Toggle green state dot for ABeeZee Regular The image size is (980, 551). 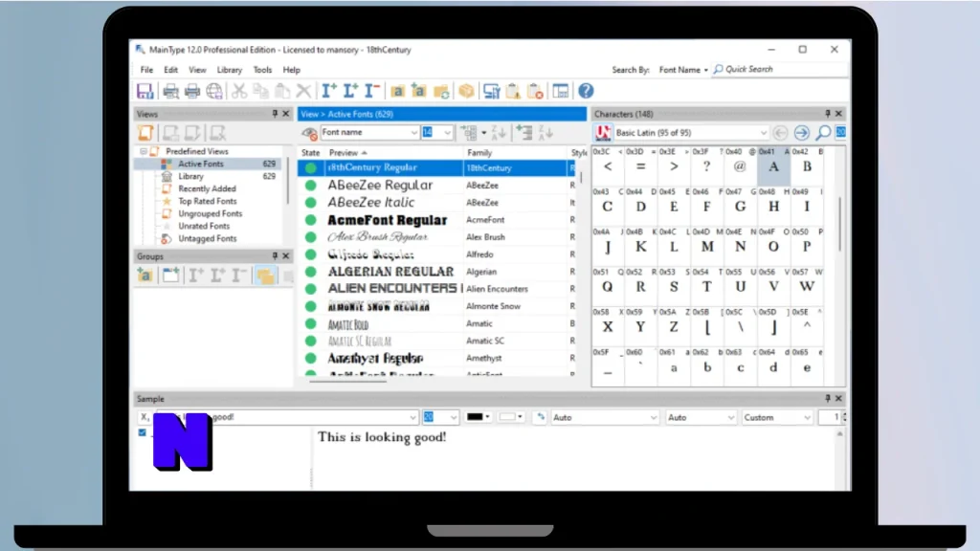tap(311, 185)
